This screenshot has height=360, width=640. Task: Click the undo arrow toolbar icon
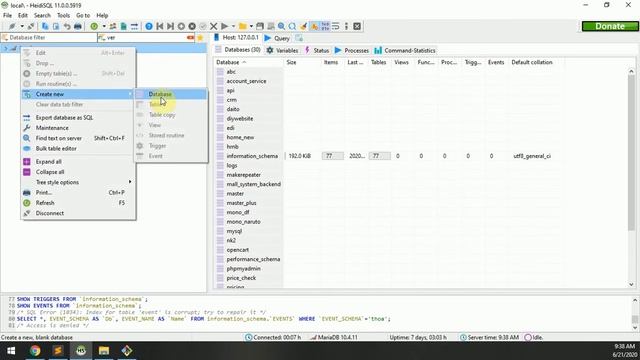[x=67, y=26]
